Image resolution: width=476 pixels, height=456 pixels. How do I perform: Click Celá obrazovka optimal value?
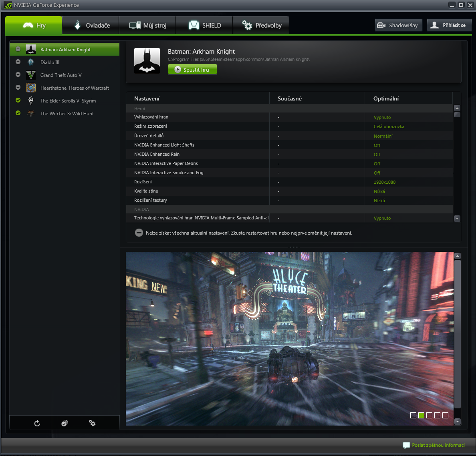click(389, 127)
